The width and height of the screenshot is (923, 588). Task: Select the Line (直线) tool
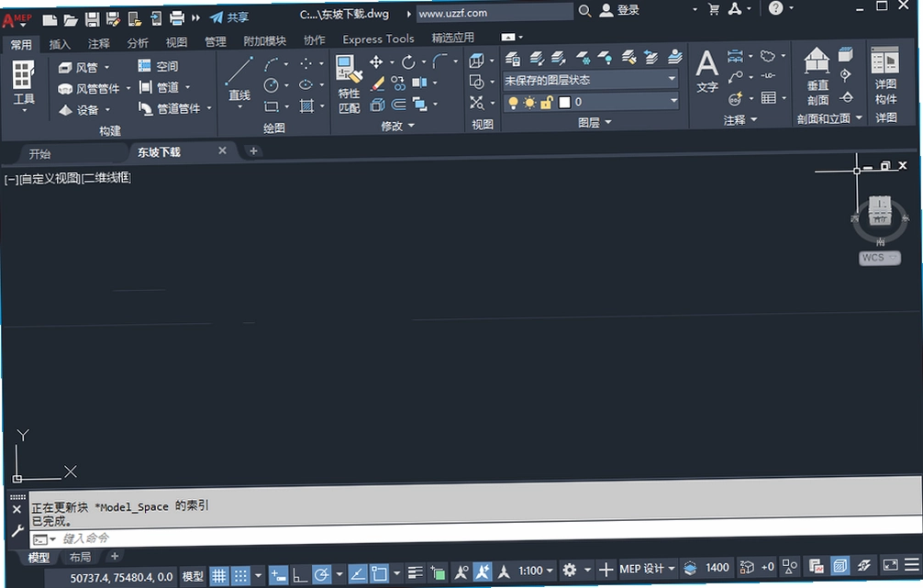point(239,80)
